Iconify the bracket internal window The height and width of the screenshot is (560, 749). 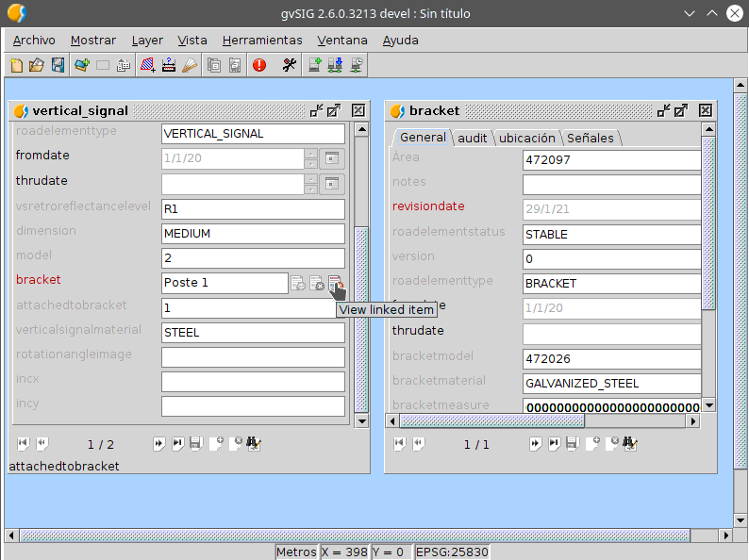pos(663,110)
